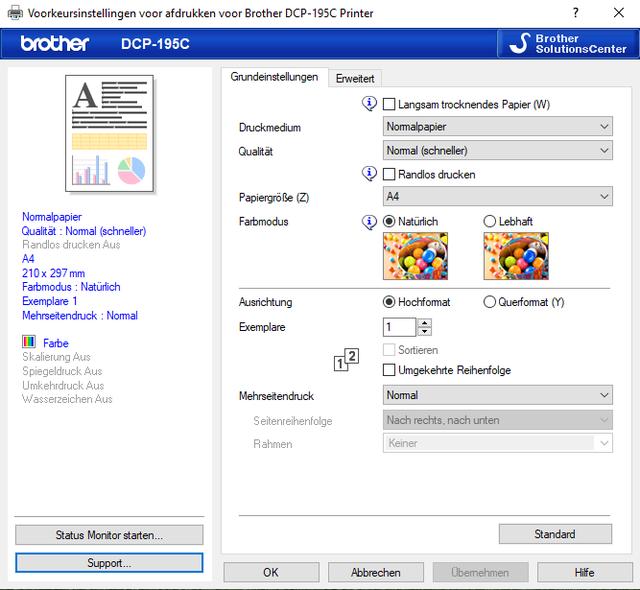The width and height of the screenshot is (640, 590).
Task: Click the Lebhaft color sample image
Action: pos(515,256)
